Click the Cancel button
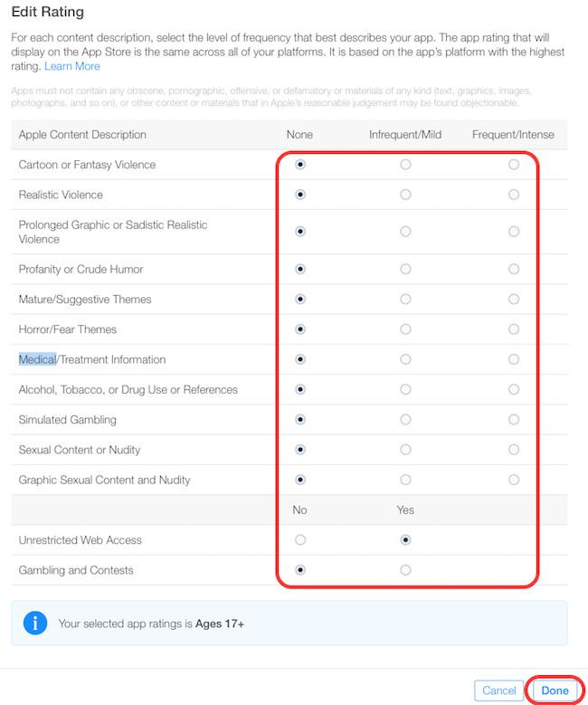The width and height of the screenshot is (588, 705). [499, 691]
